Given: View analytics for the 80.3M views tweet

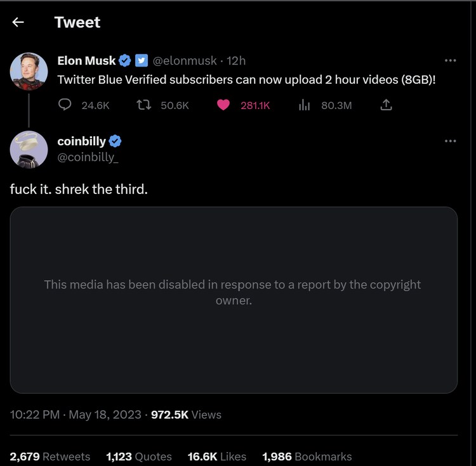Looking at the screenshot, I should tap(304, 105).
